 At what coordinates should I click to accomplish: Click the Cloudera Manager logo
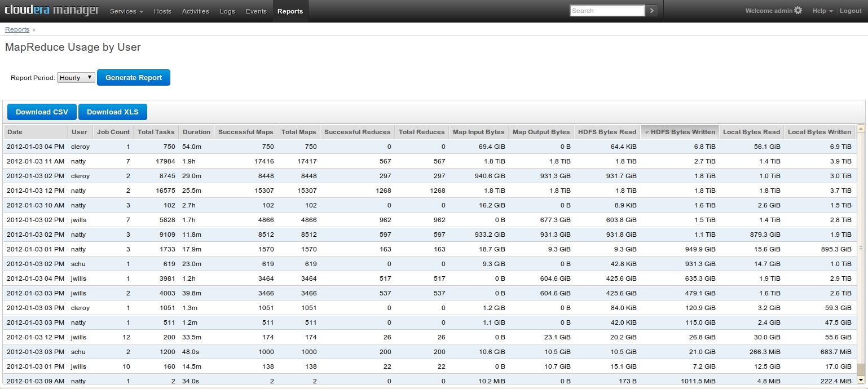(51, 11)
